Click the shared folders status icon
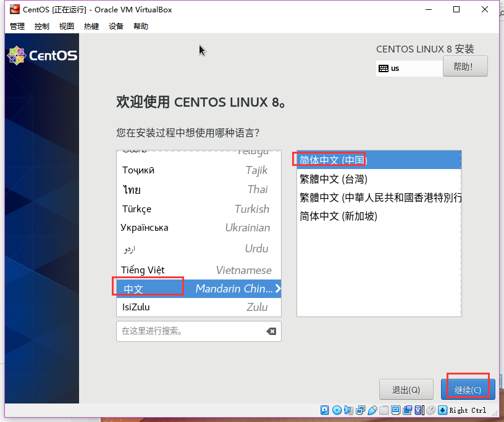 click(384, 410)
